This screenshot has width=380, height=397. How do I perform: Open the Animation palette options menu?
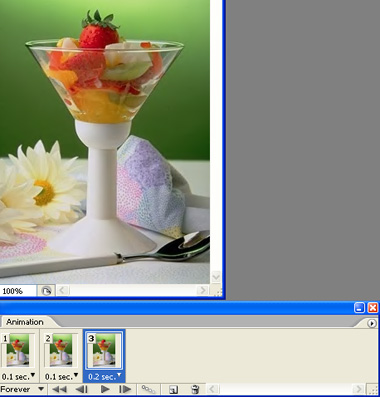coord(372,323)
